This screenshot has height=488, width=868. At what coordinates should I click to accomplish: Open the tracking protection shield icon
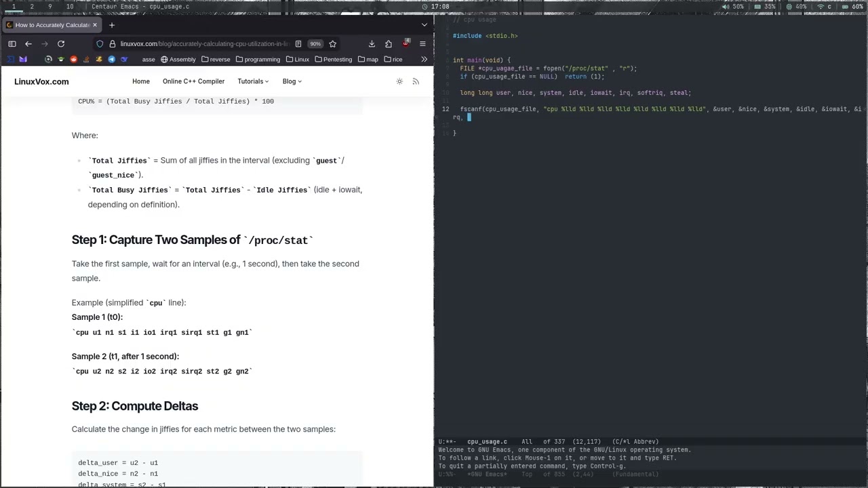coord(100,44)
